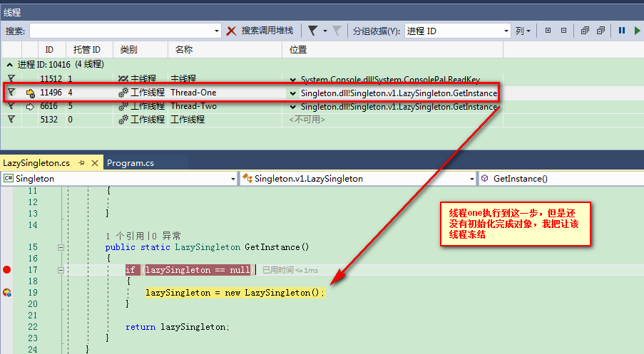Click the '0 异常' CodeLens link
644x354 pixels.
click(167, 236)
